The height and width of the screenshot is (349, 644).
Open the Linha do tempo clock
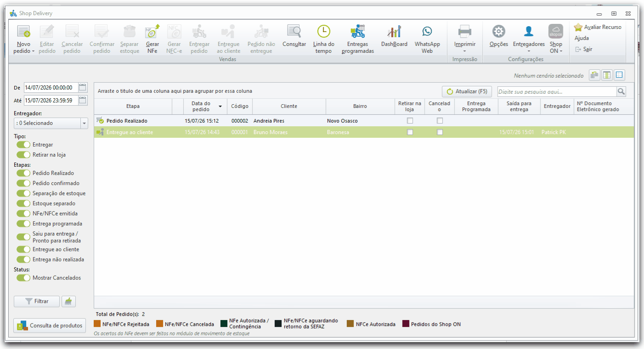click(324, 31)
